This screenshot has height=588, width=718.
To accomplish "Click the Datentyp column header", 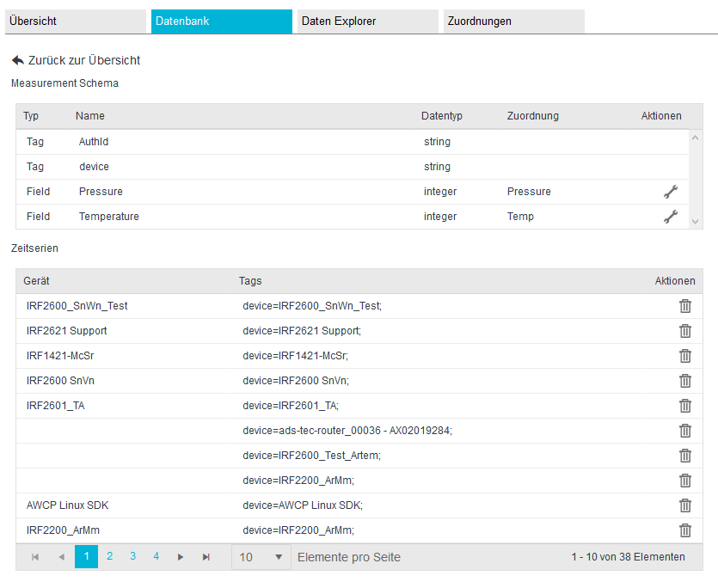I will click(442, 116).
